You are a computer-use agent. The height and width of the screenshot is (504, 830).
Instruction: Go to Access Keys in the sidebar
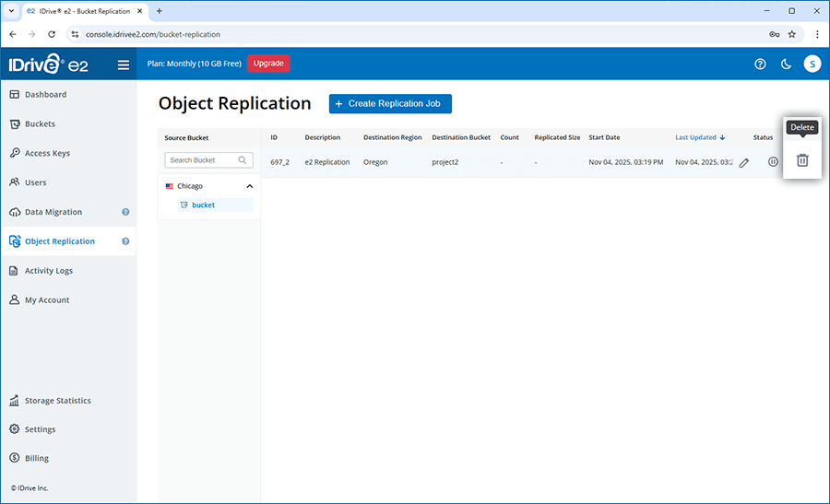(47, 153)
